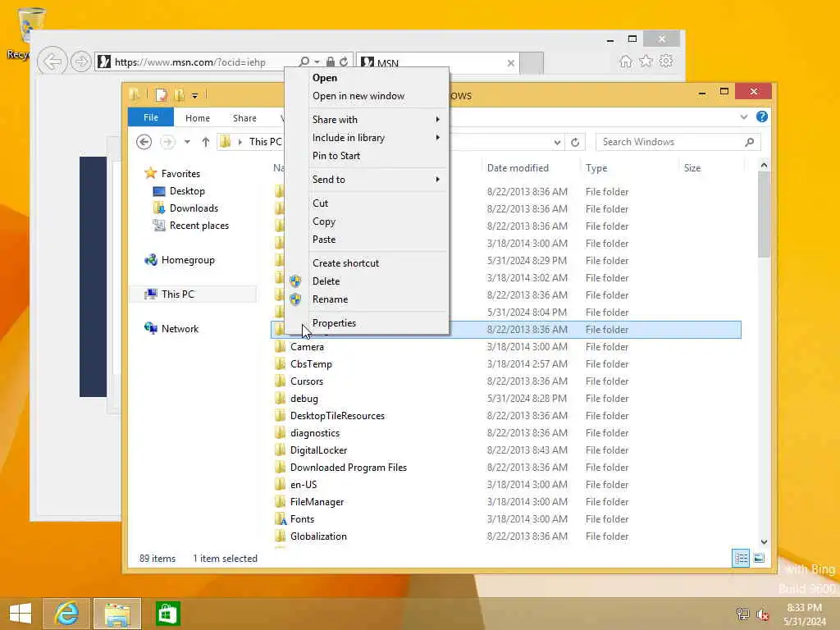Screen dimensions: 840x630
Task: Select Copy in the context menu
Action: click(367, 221)
